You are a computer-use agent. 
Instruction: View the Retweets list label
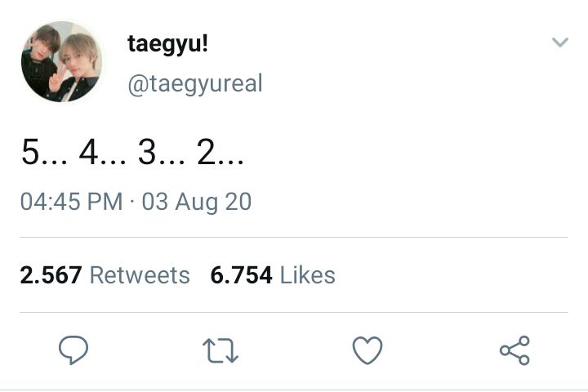coord(139,275)
